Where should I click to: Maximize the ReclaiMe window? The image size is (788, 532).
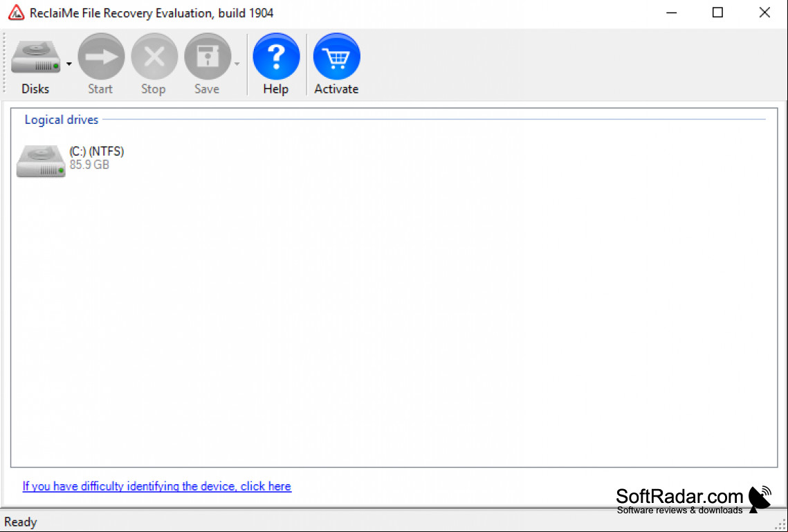[717, 12]
